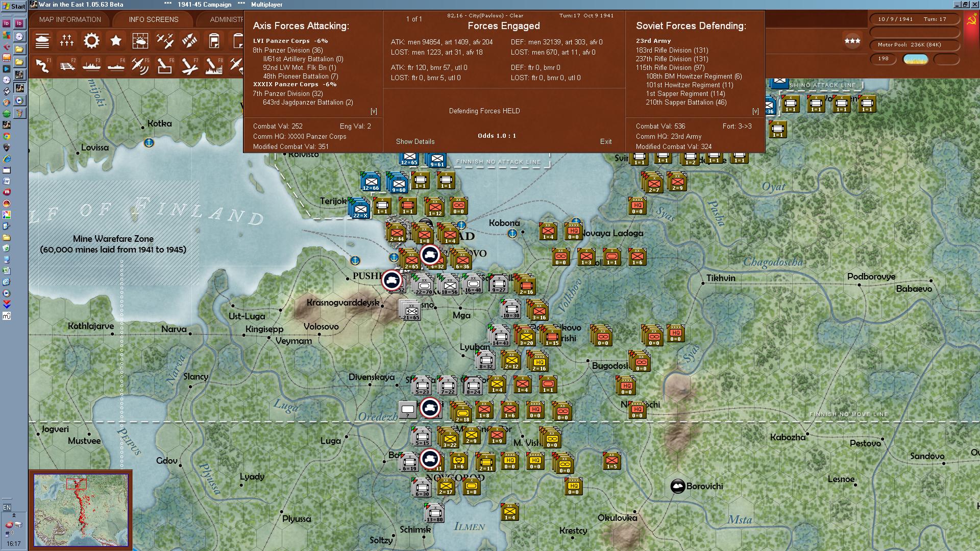Select the German unit labeled 13=80
This screenshot has width=980, height=551.
(434, 513)
